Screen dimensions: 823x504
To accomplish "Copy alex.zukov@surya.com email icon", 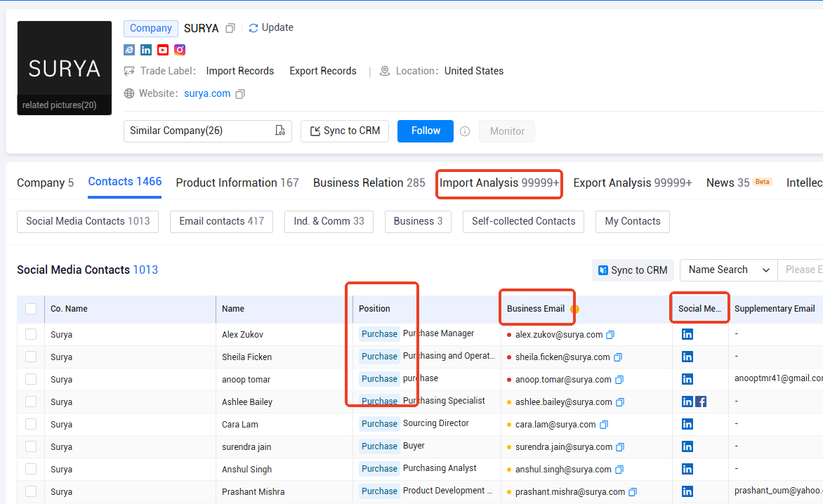I will 610,335.
